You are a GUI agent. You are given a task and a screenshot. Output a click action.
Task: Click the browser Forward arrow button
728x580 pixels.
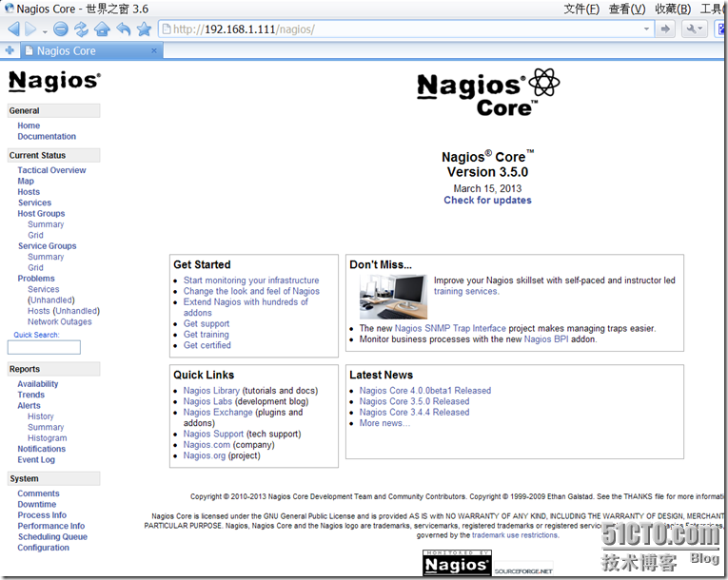click(x=30, y=29)
